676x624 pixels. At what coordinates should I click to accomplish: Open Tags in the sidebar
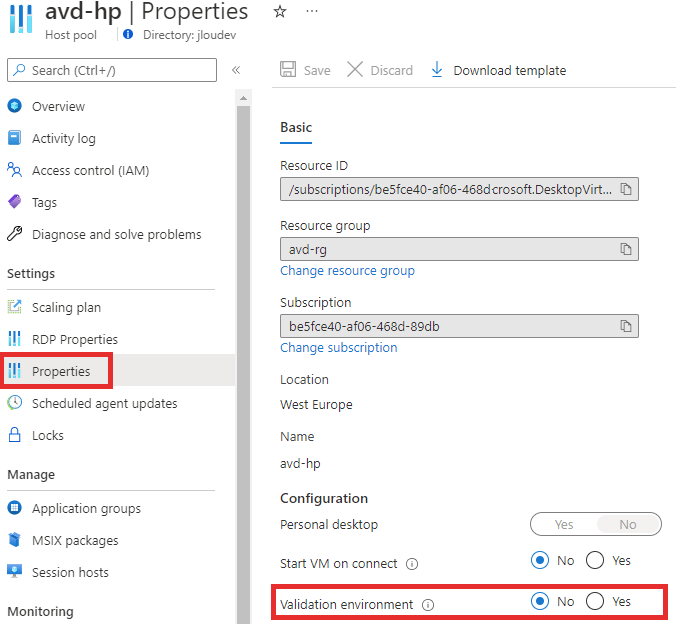click(x=44, y=202)
